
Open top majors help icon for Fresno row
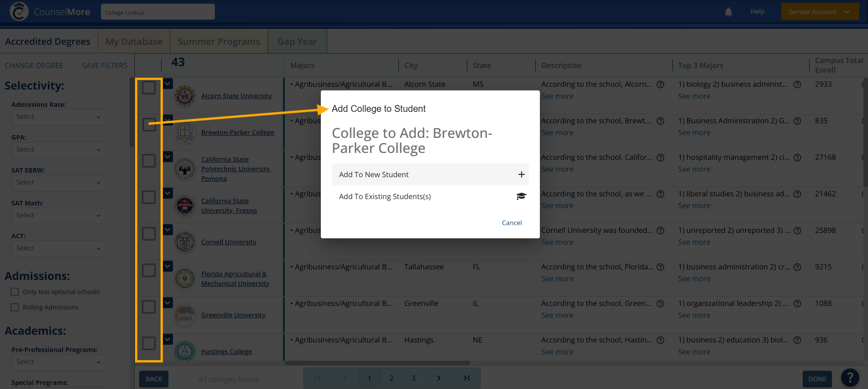click(797, 194)
